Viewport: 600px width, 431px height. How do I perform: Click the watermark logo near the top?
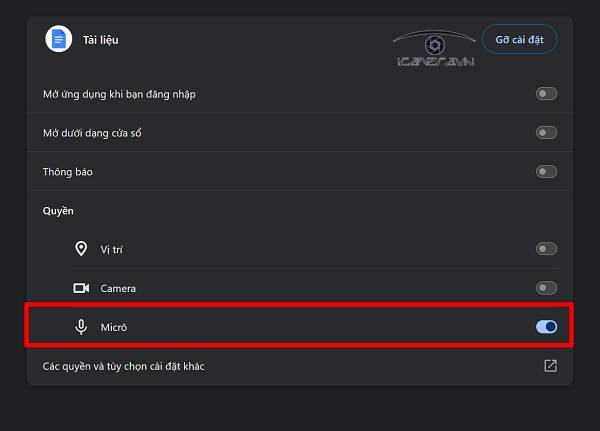coord(434,50)
